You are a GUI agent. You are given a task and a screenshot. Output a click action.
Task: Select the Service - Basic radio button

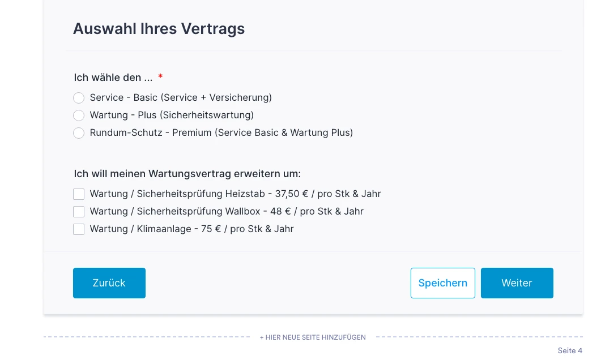click(x=79, y=98)
